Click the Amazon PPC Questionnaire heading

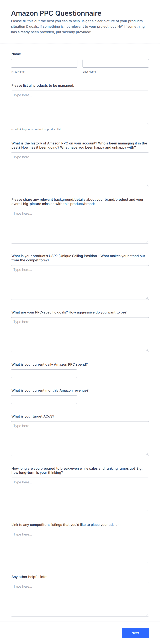point(56,13)
